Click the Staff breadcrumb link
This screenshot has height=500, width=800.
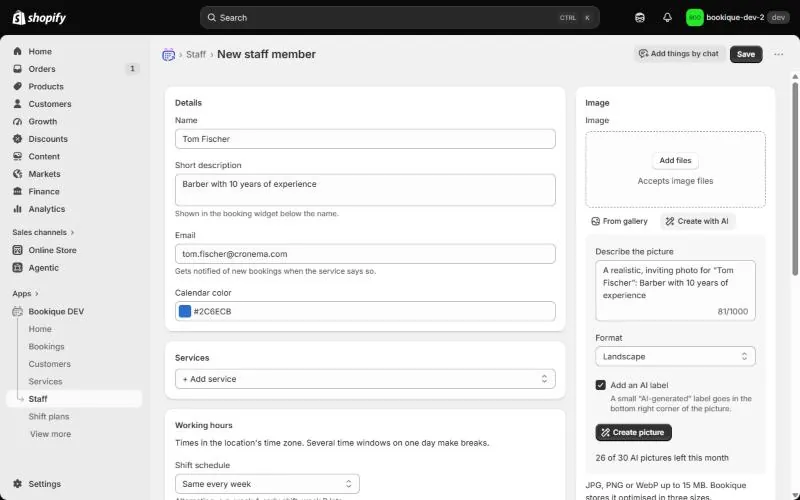[196, 54]
